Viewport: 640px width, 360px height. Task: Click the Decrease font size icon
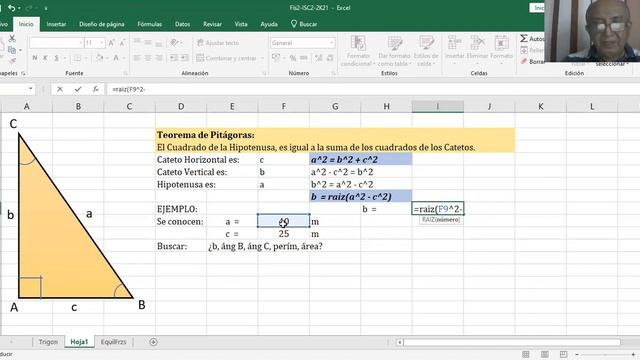[x=122, y=43]
